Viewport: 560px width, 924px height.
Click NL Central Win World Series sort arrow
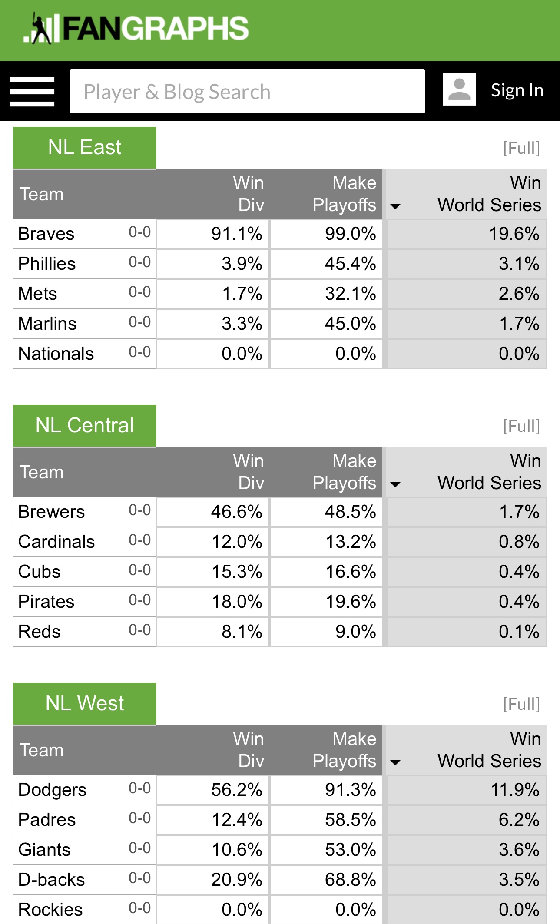pos(395,484)
